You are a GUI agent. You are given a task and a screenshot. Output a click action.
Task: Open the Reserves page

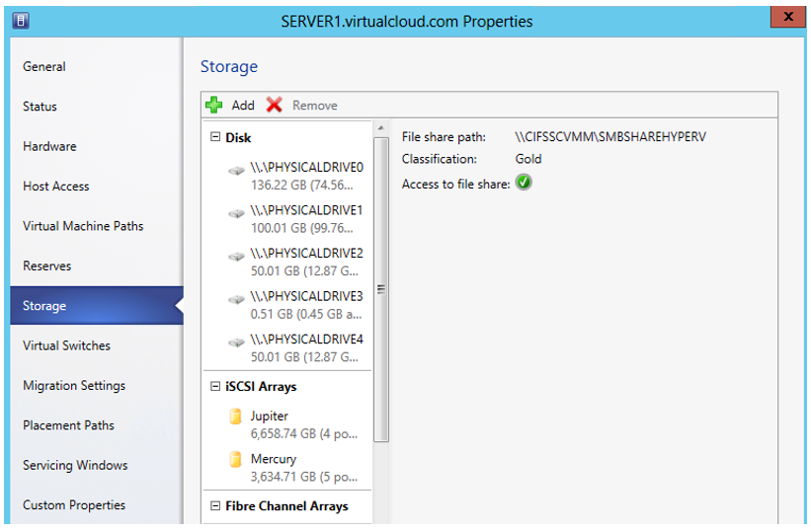click(x=96, y=266)
